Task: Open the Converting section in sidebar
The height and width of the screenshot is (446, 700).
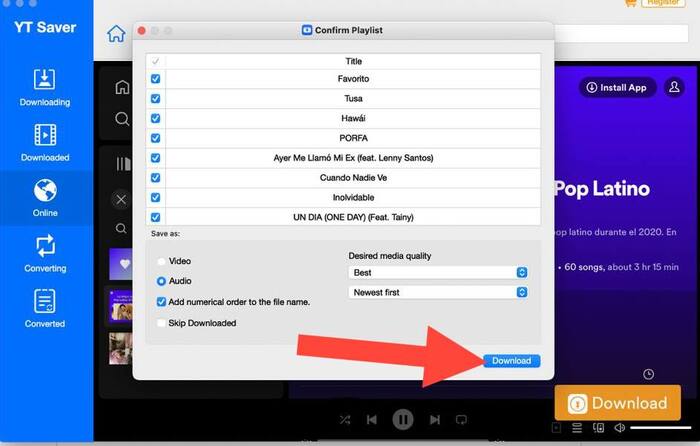Action: [45, 254]
